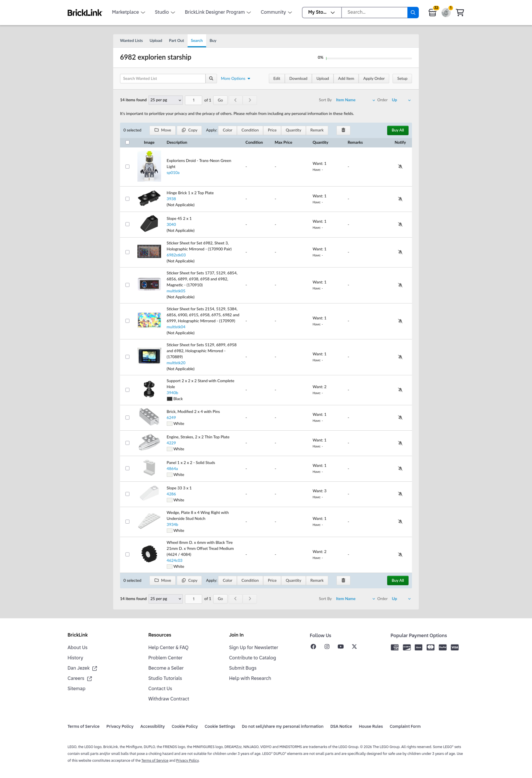Image resolution: width=532 pixels, height=778 pixels.
Task: Toggle notify bell for Support 2 x 2 x 2 Stand
Action: [x=400, y=390]
